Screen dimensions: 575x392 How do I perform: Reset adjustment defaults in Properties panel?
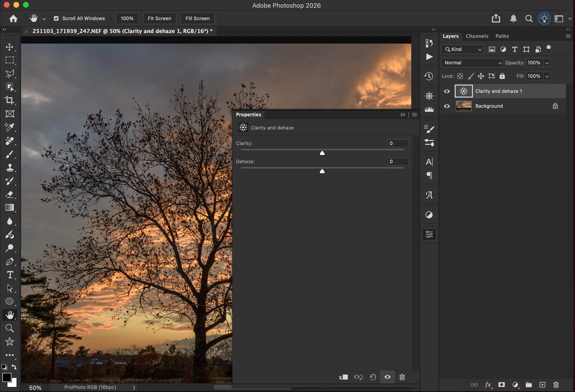pyautogui.click(x=373, y=377)
